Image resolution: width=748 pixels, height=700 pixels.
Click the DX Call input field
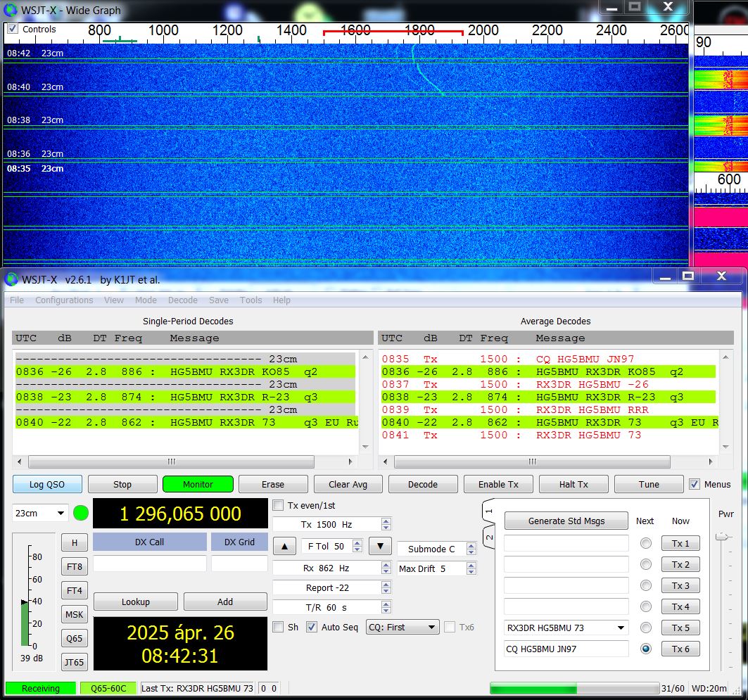coord(149,563)
